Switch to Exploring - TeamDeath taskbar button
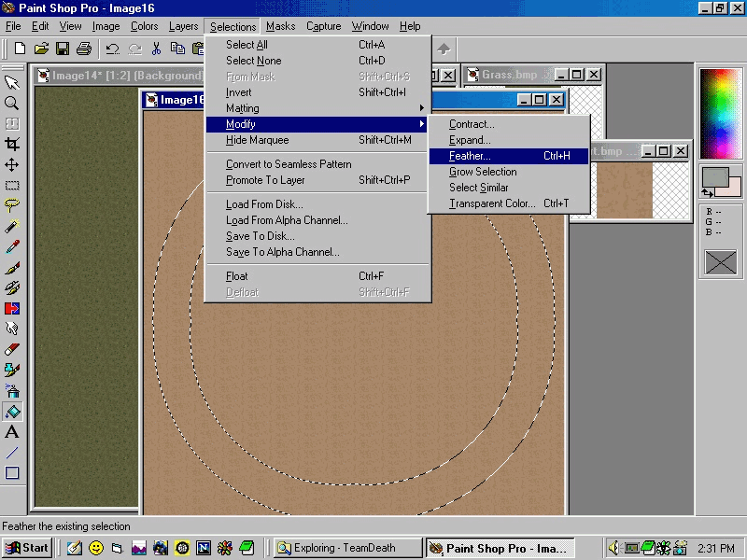The width and height of the screenshot is (747, 560). point(345,548)
